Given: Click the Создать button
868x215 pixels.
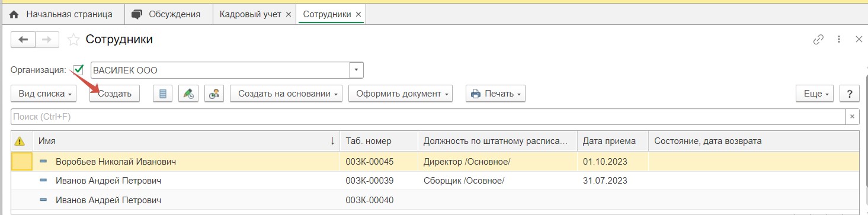Looking at the screenshot, I should pyautogui.click(x=114, y=94).
